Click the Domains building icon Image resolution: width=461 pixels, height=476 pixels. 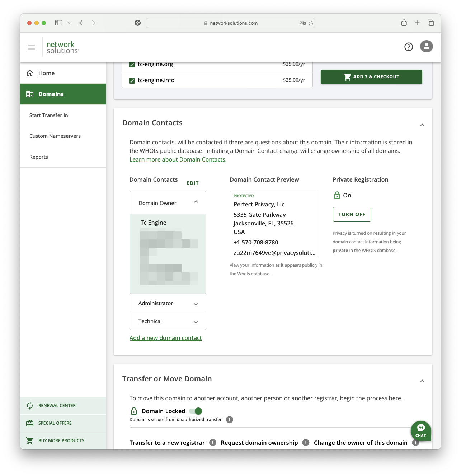tap(30, 94)
